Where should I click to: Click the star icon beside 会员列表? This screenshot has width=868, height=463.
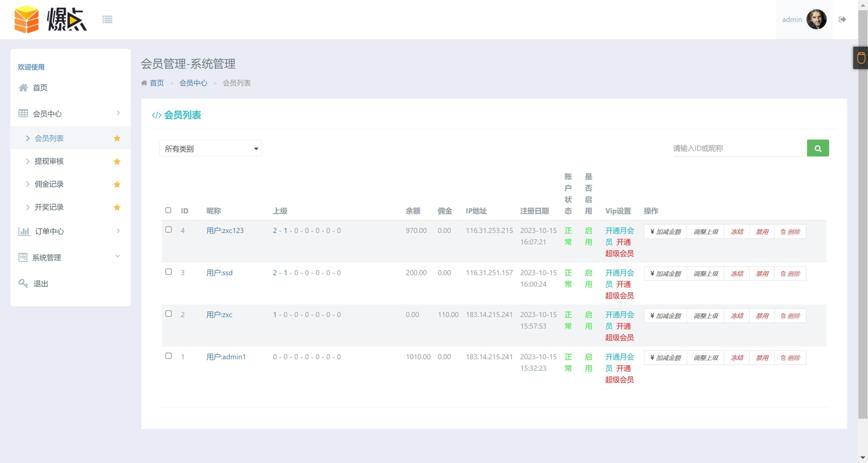point(117,138)
